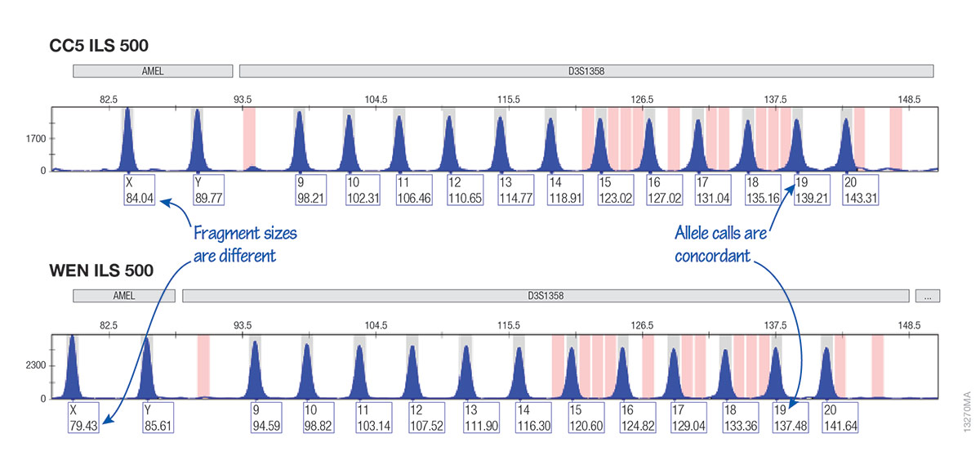Choose allele 20 label sized 143.31
The image size is (980, 465).
(x=858, y=190)
